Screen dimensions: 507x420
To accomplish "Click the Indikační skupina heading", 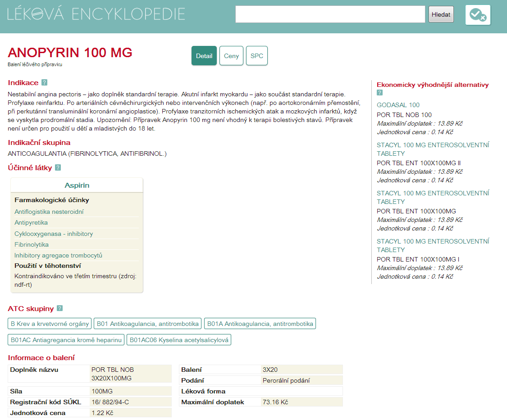I will (39, 143).
